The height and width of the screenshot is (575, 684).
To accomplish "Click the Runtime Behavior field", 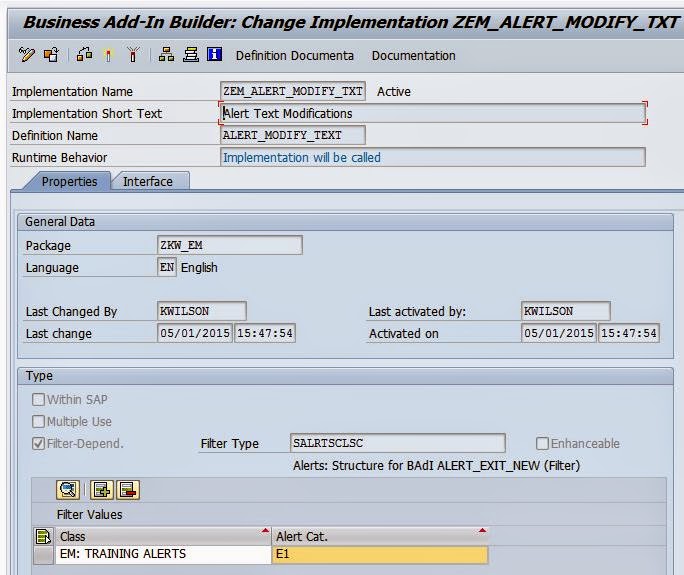I will pyautogui.click(x=433, y=157).
